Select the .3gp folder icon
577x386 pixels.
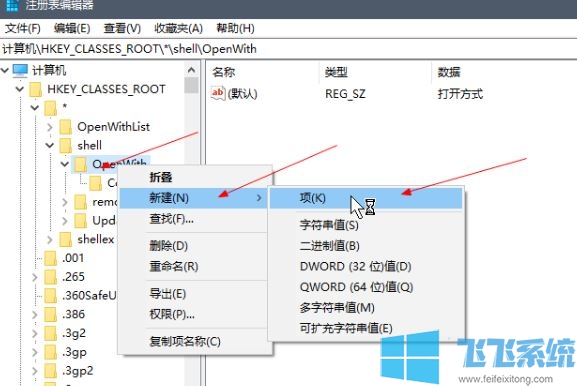(51, 352)
